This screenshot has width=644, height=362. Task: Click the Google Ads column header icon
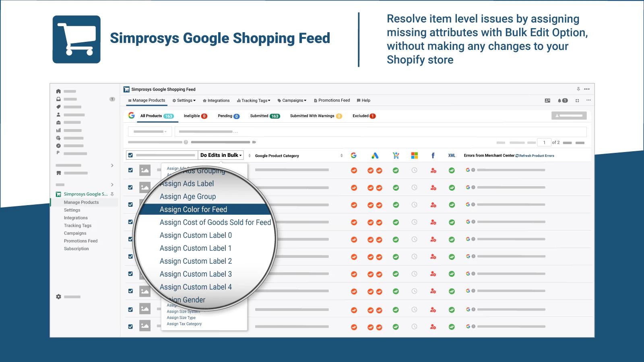[x=375, y=156]
